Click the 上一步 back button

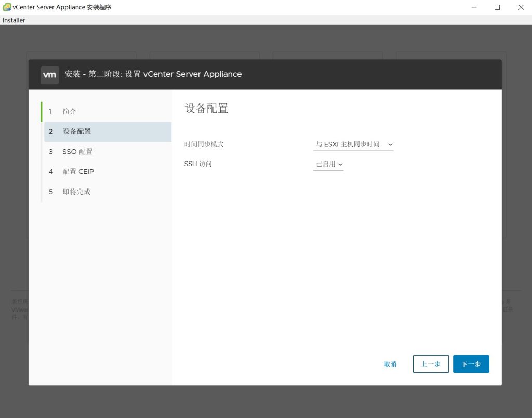coord(431,364)
